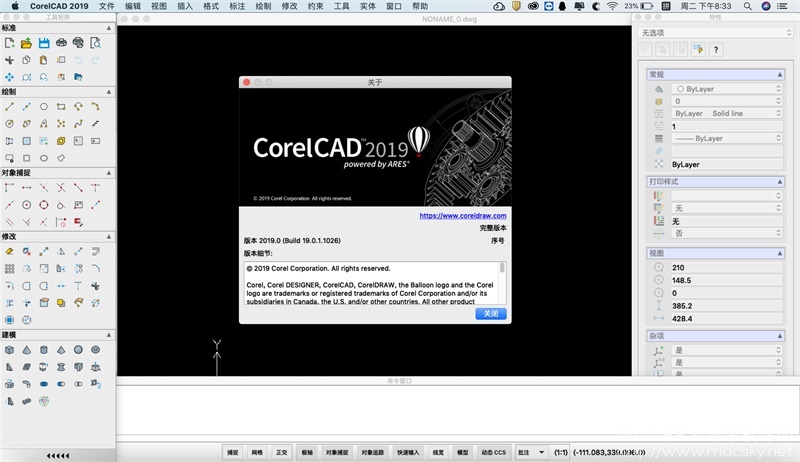Click the New document icon in Standard toolbar

(9, 43)
